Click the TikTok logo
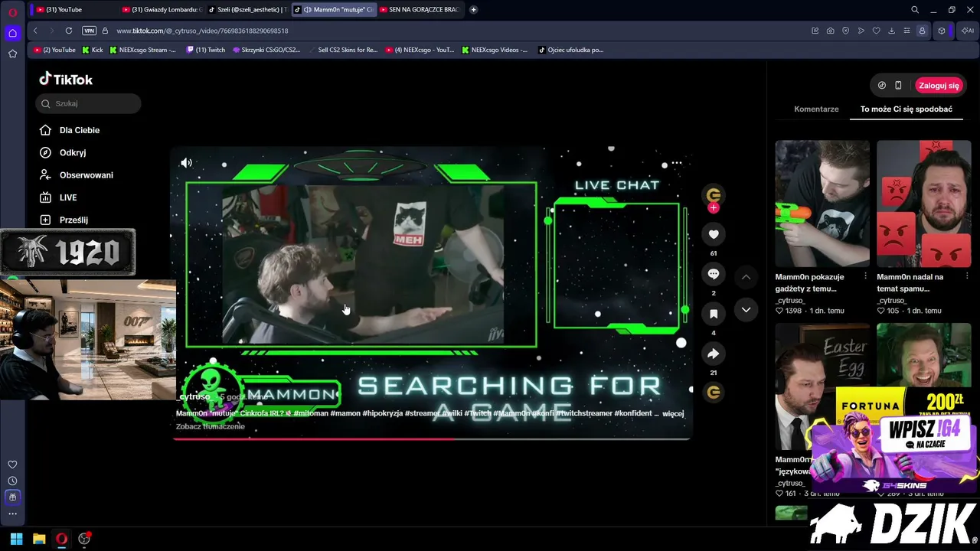The width and height of the screenshot is (980, 551). tap(66, 79)
